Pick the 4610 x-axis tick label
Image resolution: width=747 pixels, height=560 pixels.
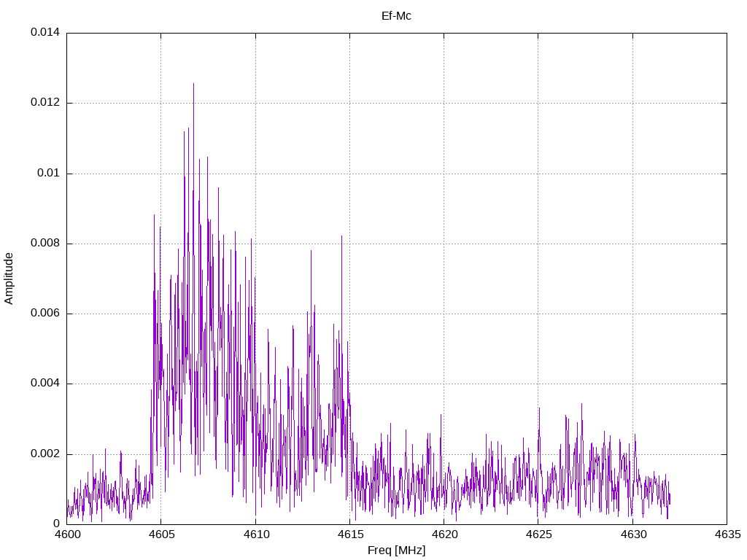click(x=255, y=534)
